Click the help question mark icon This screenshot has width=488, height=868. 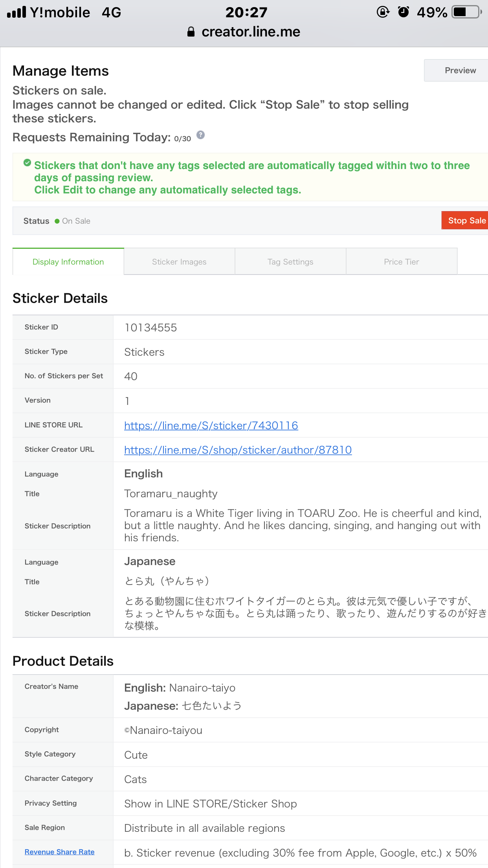coord(200,135)
